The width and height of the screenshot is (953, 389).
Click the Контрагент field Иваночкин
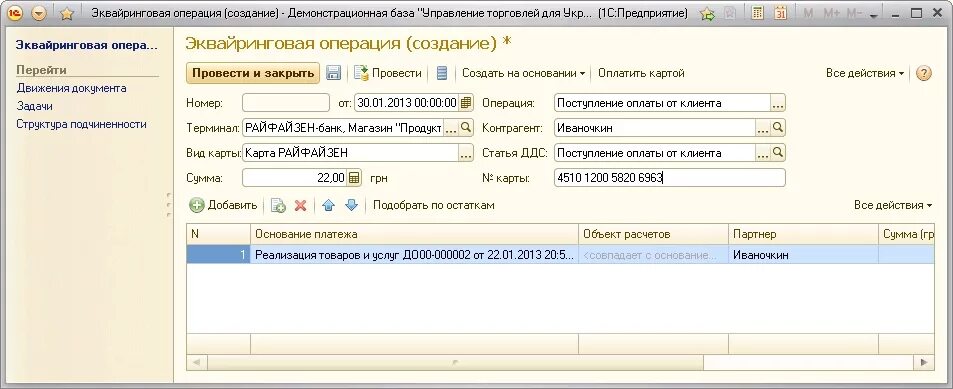click(x=655, y=128)
